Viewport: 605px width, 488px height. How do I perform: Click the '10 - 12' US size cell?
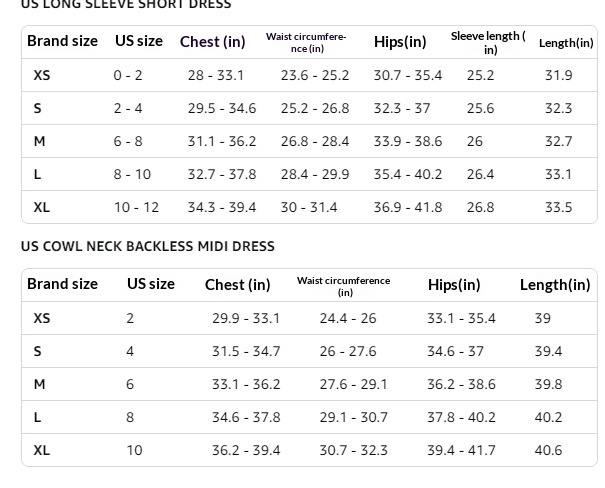(136, 207)
